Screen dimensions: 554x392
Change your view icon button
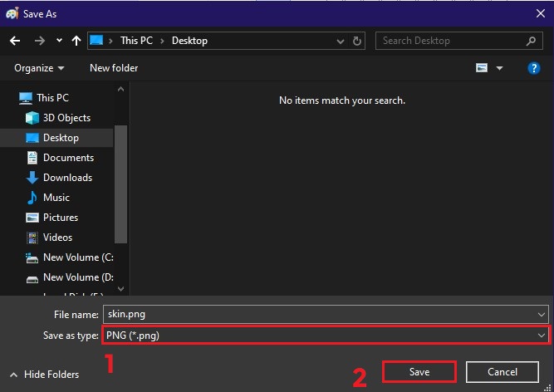(482, 68)
